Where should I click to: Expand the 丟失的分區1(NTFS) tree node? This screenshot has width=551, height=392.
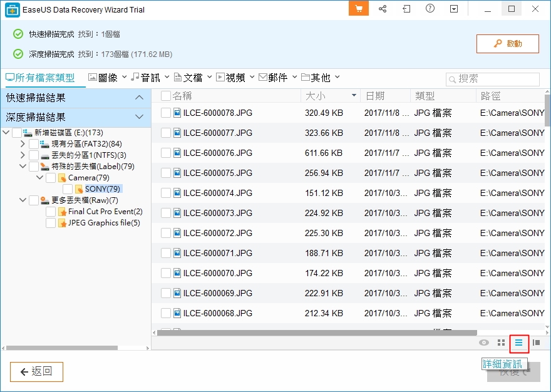pyautogui.click(x=23, y=155)
